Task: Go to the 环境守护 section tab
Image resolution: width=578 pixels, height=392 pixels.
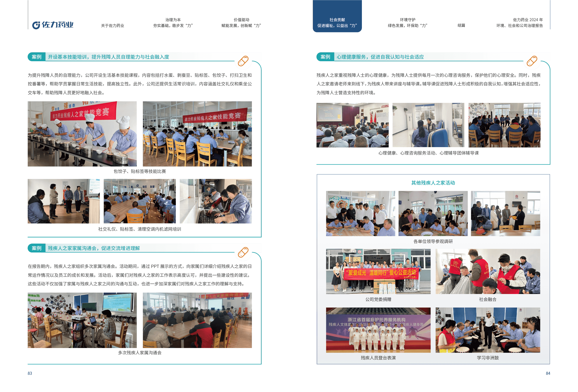Action: coord(407,23)
